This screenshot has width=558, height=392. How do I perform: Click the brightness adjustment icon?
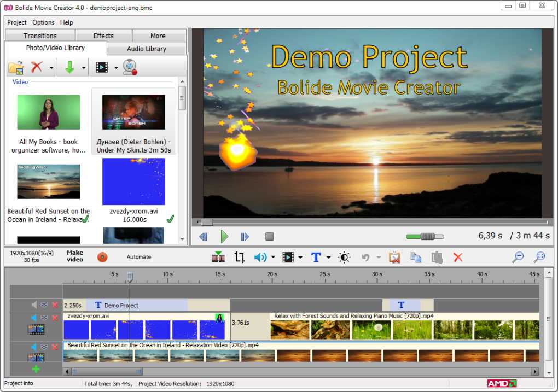click(344, 257)
